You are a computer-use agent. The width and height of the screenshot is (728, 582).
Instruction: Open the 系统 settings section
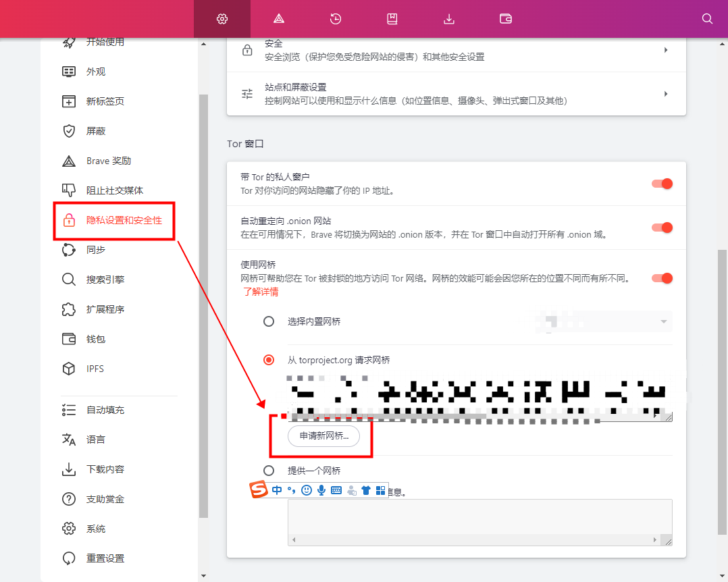pos(97,528)
